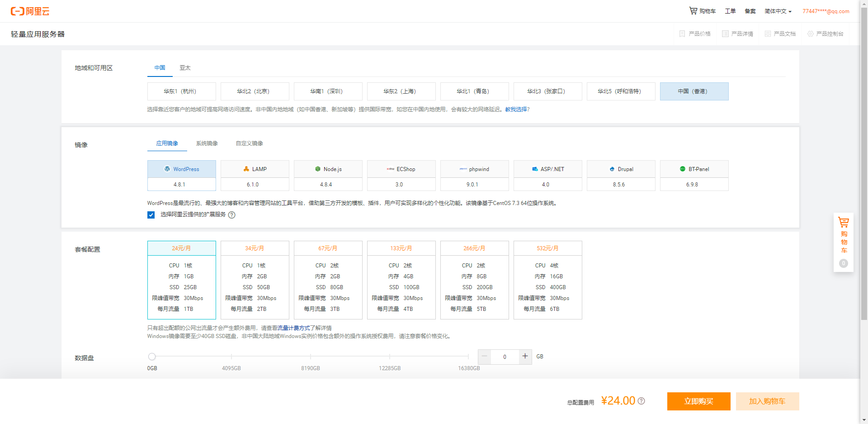Switch to the 亚太 region tab

click(185, 68)
